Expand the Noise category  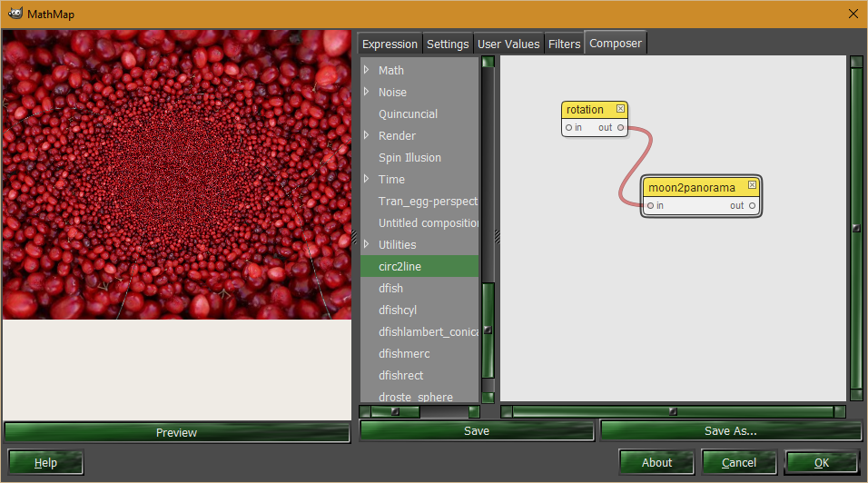pyautogui.click(x=367, y=92)
